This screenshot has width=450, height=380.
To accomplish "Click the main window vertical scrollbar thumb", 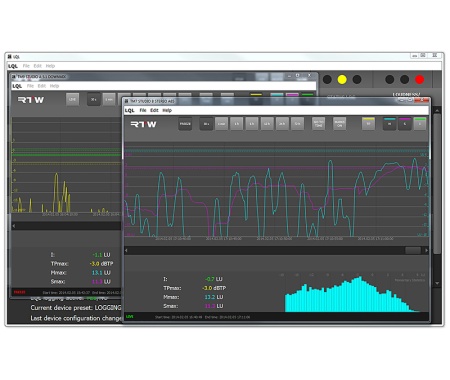I will click(x=437, y=183).
